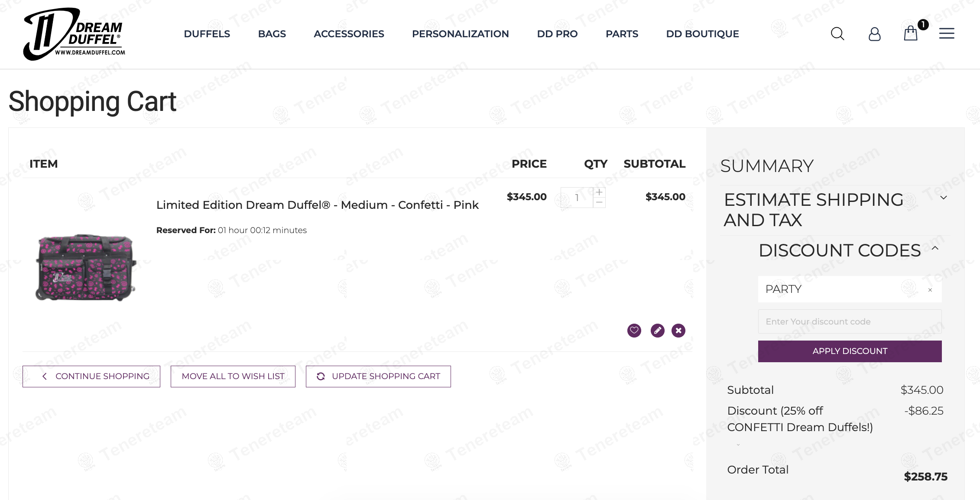
Task: Open the Personalization menu
Action: tap(460, 34)
